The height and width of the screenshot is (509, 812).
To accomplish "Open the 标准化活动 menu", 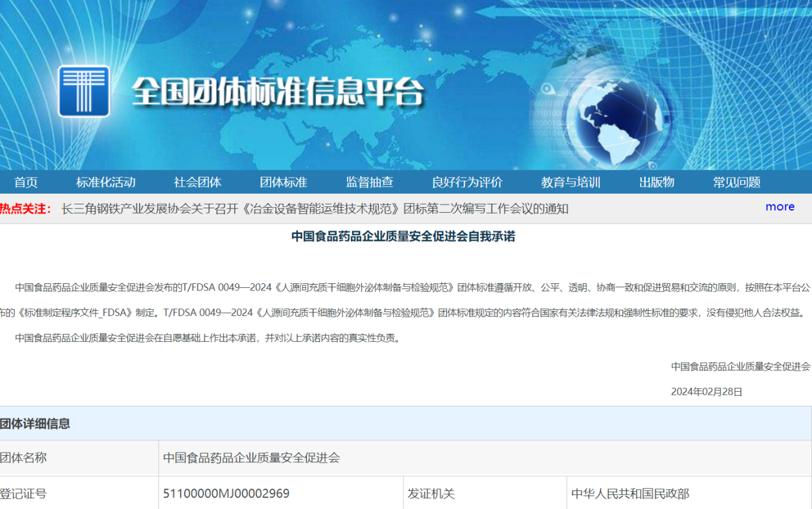I will coord(106,182).
